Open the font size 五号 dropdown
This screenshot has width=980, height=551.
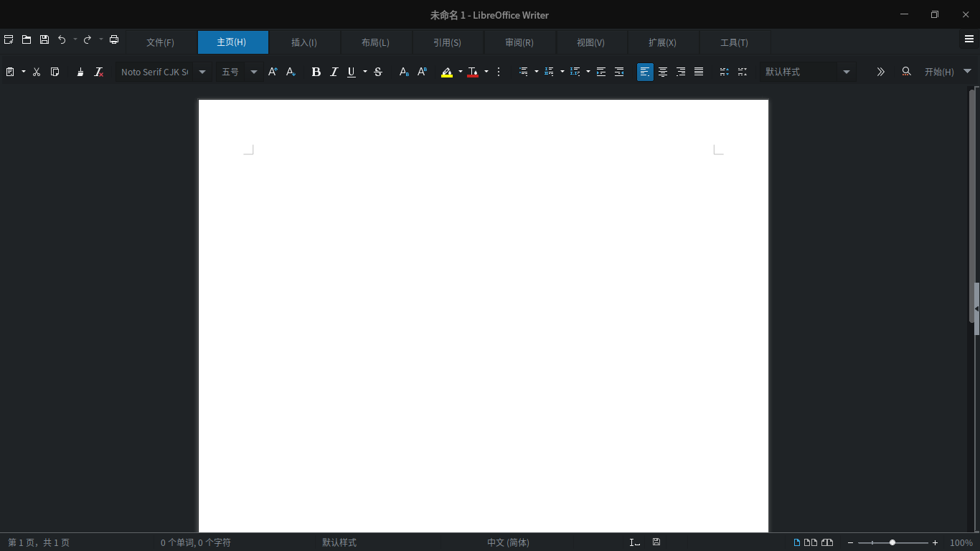tap(254, 72)
